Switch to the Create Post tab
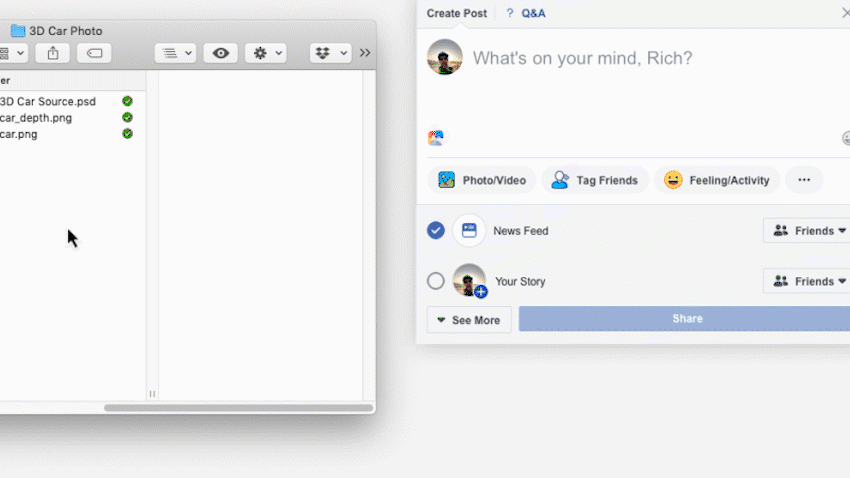Image resolution: width=850 pixels, height=478 pixels. (x=456, y=14)
